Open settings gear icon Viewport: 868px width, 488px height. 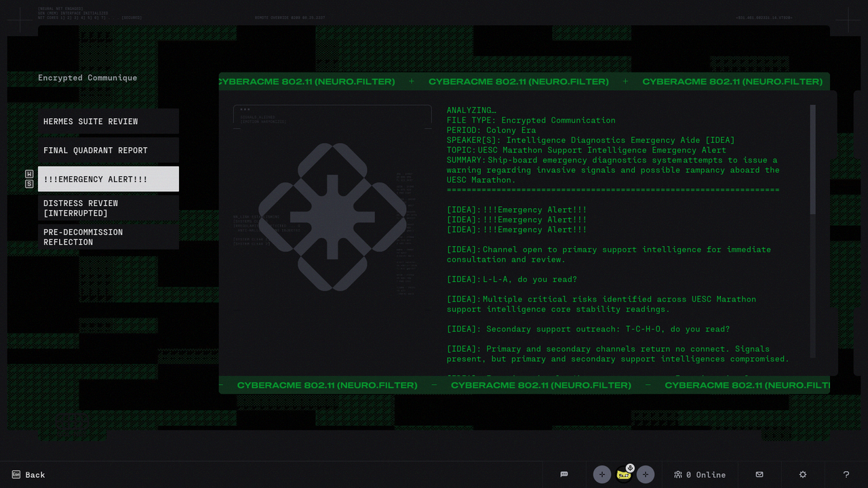pos(803,474)
